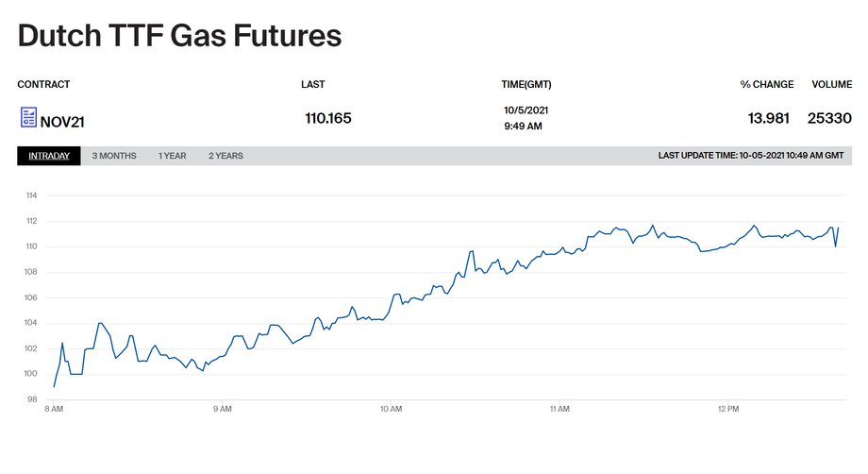
Task: Click the last update time text
Action: click(751, 156)
